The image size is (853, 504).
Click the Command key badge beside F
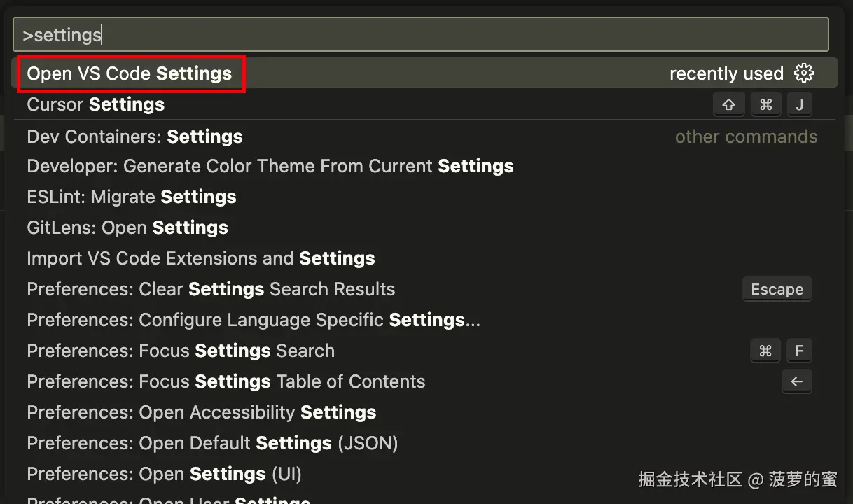coord(765,351)
